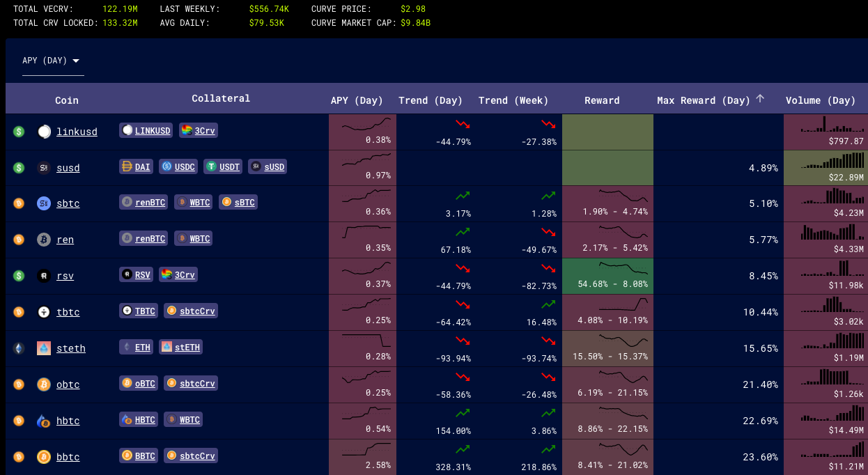Screen dimensions: 868x475
Task: Click the susd coin logo icon
Action: tap(44, 167)
